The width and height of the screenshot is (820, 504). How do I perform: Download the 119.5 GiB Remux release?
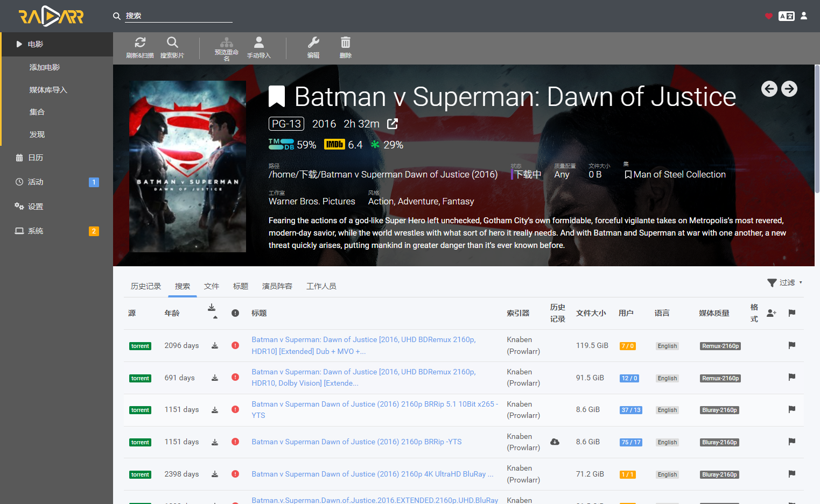coord(215,345)
